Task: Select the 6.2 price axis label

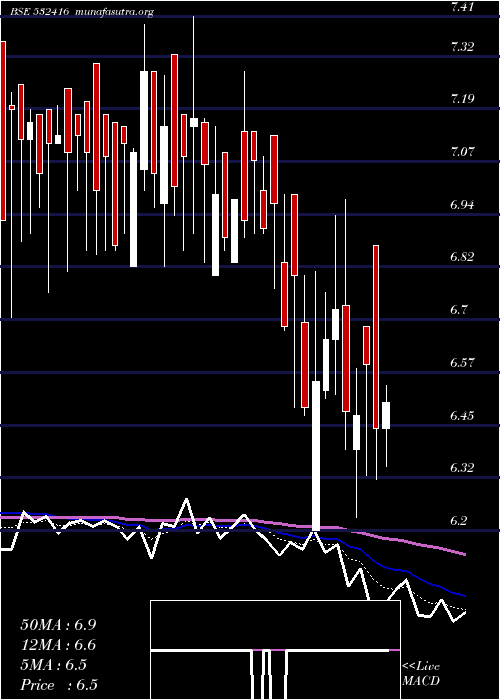Action: pos(459,521)
